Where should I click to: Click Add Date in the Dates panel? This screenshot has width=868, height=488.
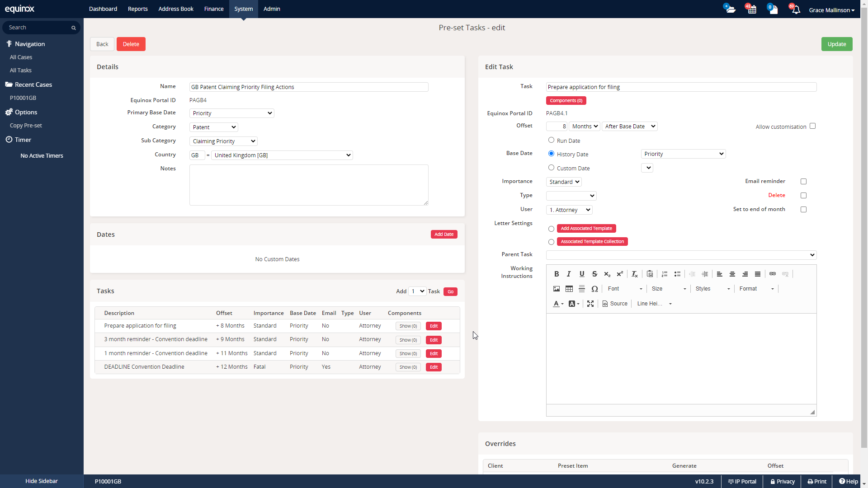[444, 234]
